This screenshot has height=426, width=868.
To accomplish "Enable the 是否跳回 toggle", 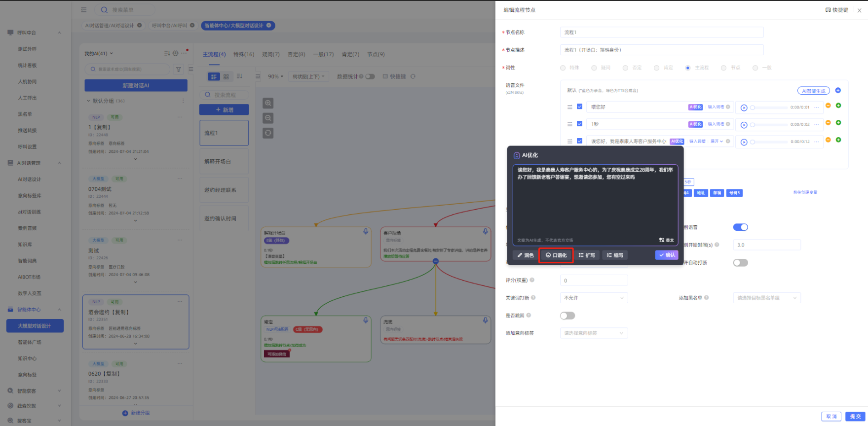I will (x=567, y=316).
